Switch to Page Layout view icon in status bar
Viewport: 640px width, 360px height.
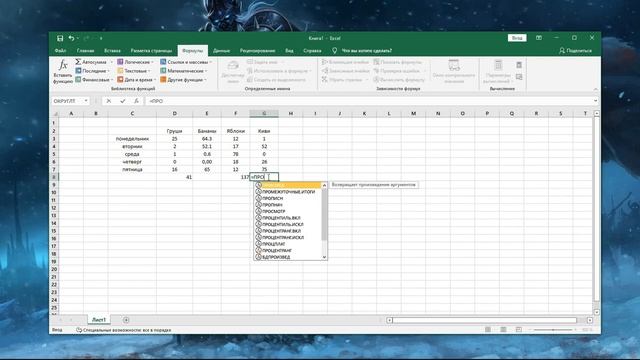pos(503,329)
